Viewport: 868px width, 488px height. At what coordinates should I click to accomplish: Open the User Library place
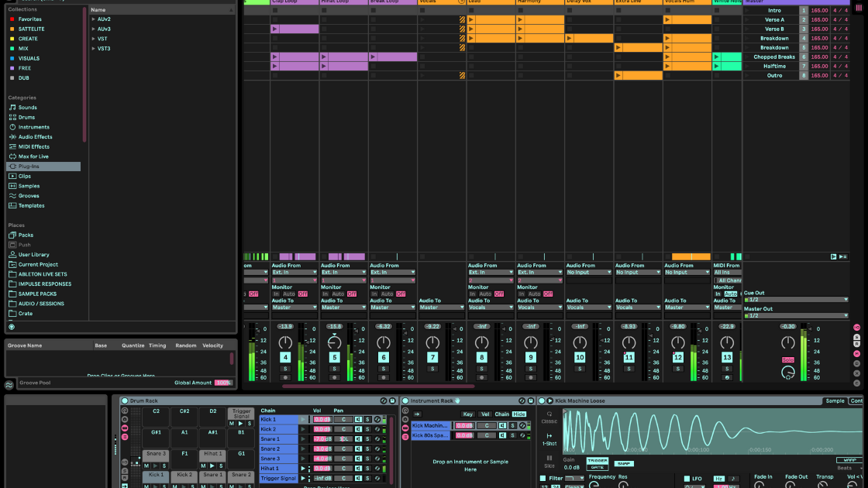pyautogui.click(x=33, y=254)
